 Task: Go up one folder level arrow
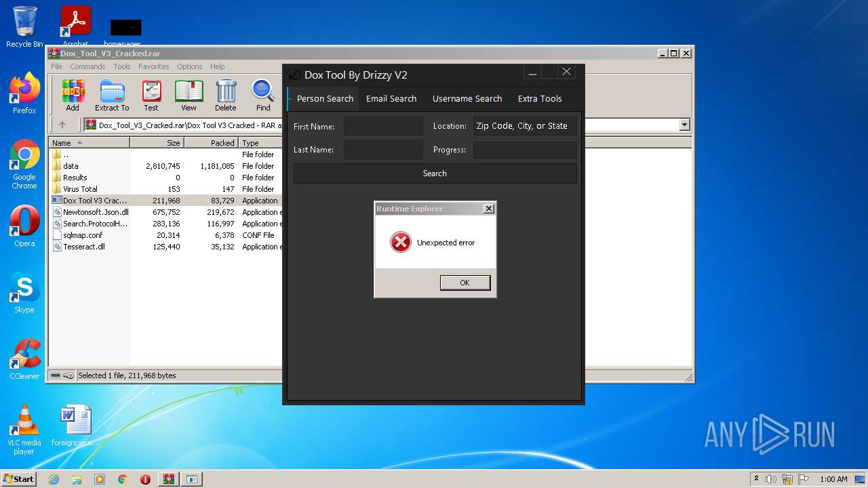pyautogui.click(x=62, y=125)
